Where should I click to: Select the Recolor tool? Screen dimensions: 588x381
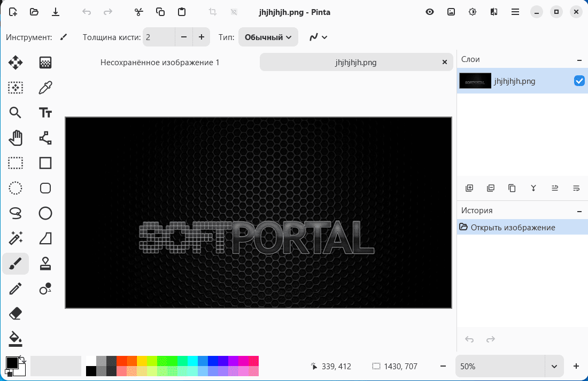45,289
